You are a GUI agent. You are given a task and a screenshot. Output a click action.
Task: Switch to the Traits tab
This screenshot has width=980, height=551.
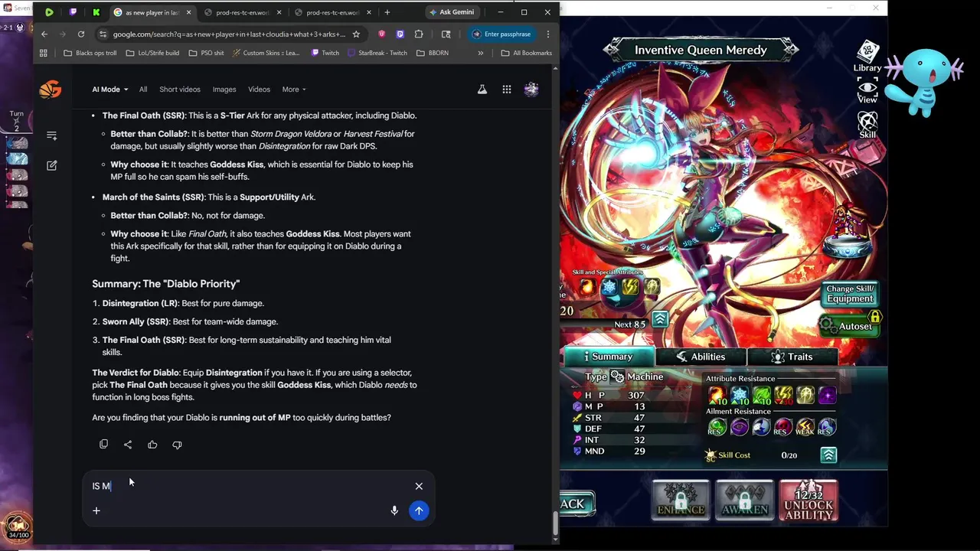click(x=792, y=357)
